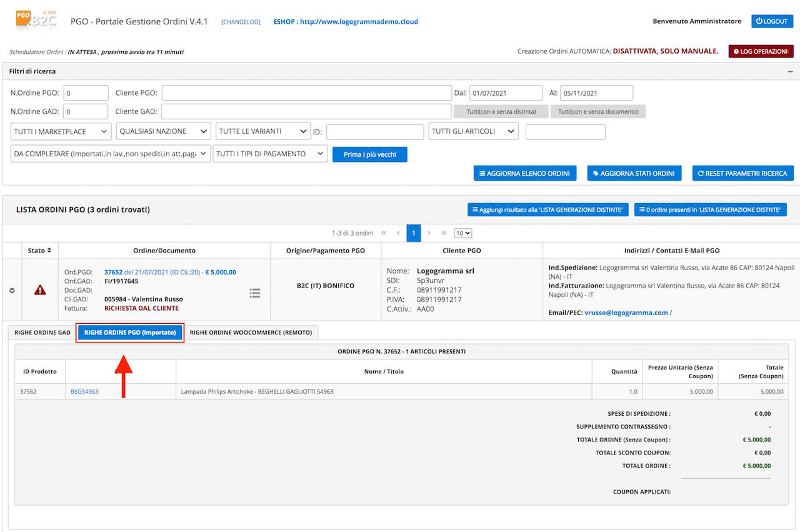The width and height of the screenshot is (800, 532).
Task: Switch to RIGHE ORDINE WOOCOMMERCE (REMOTO) tab
Action: coord(251,333)
